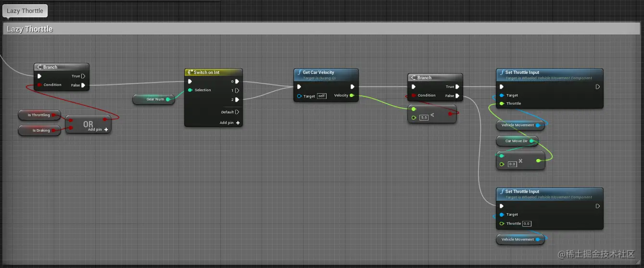Screen dimensions: 644x268
Task: Click the Velocity output pin on Get Car Velocity
Action: (x=352, y=96)
